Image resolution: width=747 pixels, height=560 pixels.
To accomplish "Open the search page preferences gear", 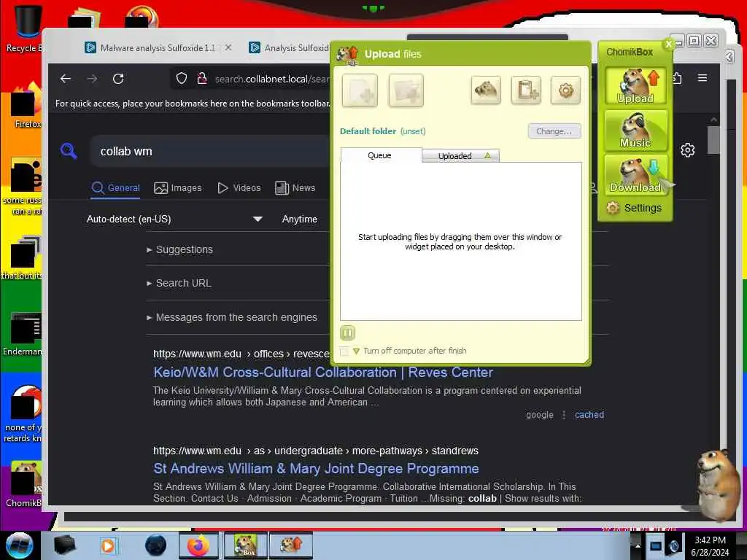I will (x=687, y=150).
